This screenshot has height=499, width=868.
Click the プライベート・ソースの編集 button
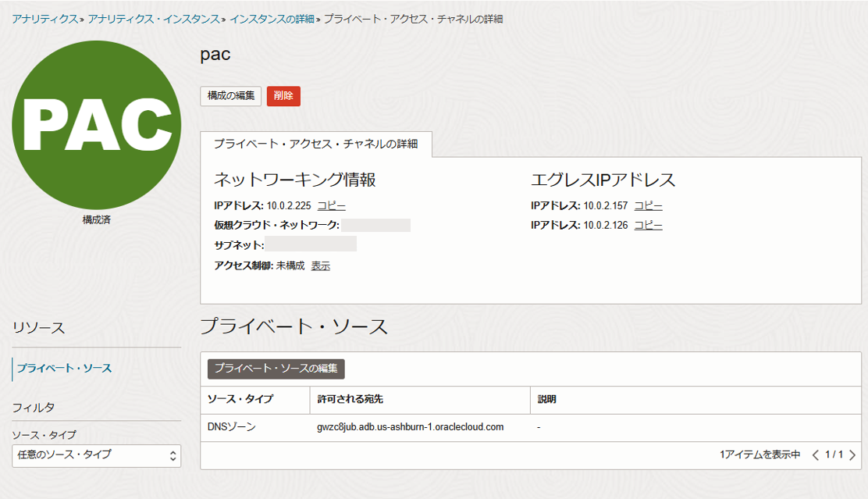pyautogui.click(x=276, y=369)
